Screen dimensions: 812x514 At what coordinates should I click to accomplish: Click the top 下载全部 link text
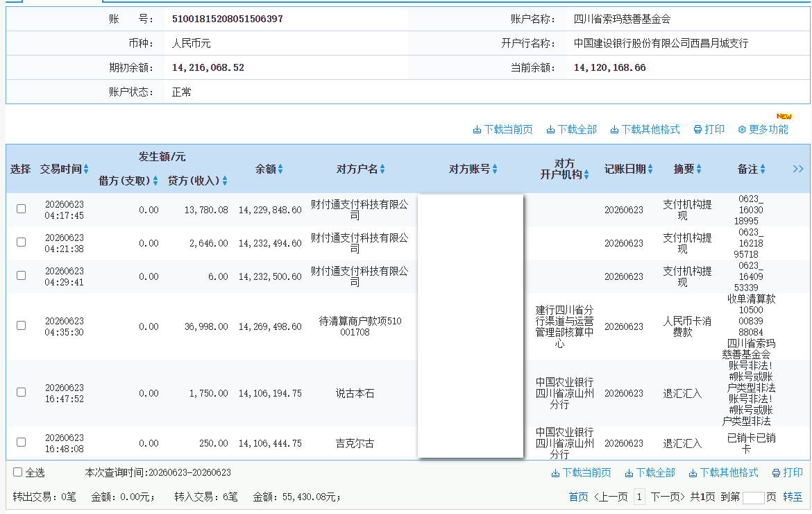coord(577,129)
